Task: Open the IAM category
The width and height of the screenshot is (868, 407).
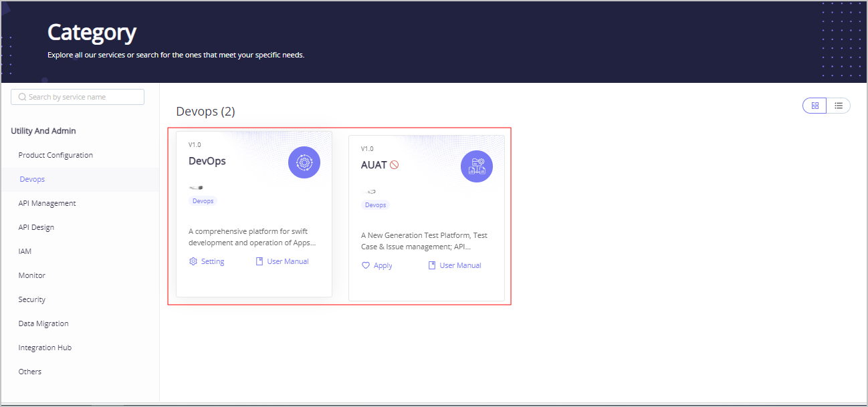Action: pyautogui.click(x=25, y=251)
